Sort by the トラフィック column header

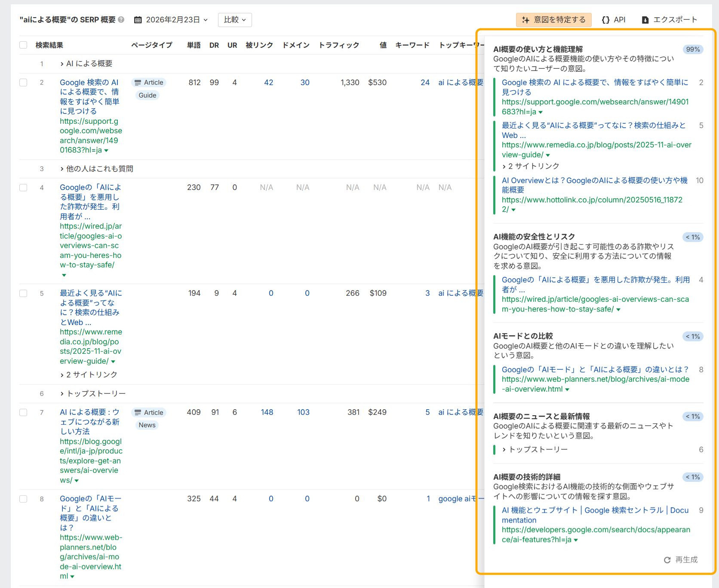(x=339, y=44)
